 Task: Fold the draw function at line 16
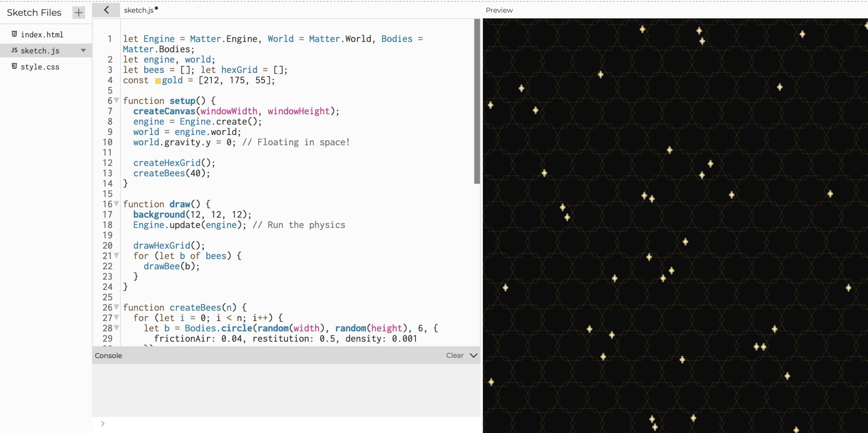(117, 204)
